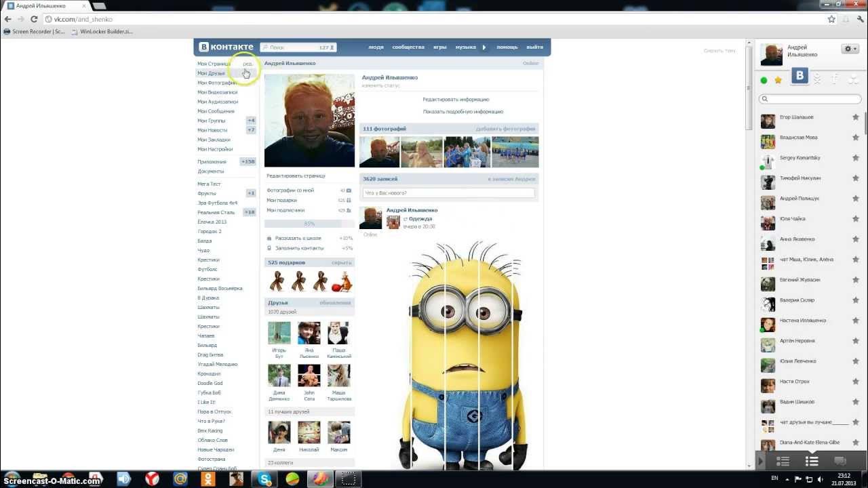Open 'Мои Настройки' in left menu

[x=215, y=149]
